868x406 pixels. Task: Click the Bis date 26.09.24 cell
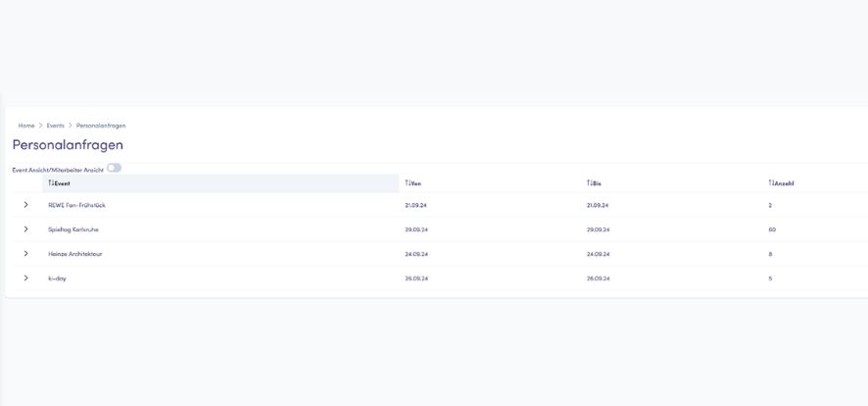598,279
